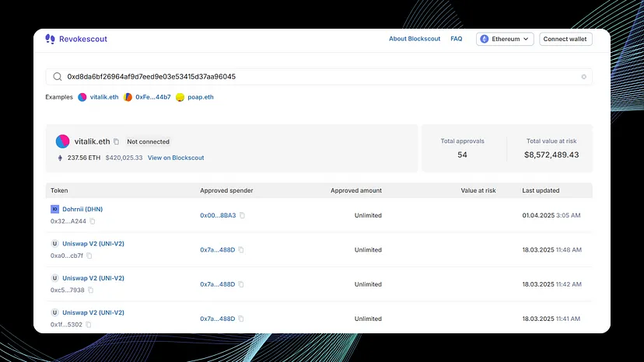This screenshot has width=644, height=362.
Task: Copy token address 0x32...A244
Action: point(93,221)
